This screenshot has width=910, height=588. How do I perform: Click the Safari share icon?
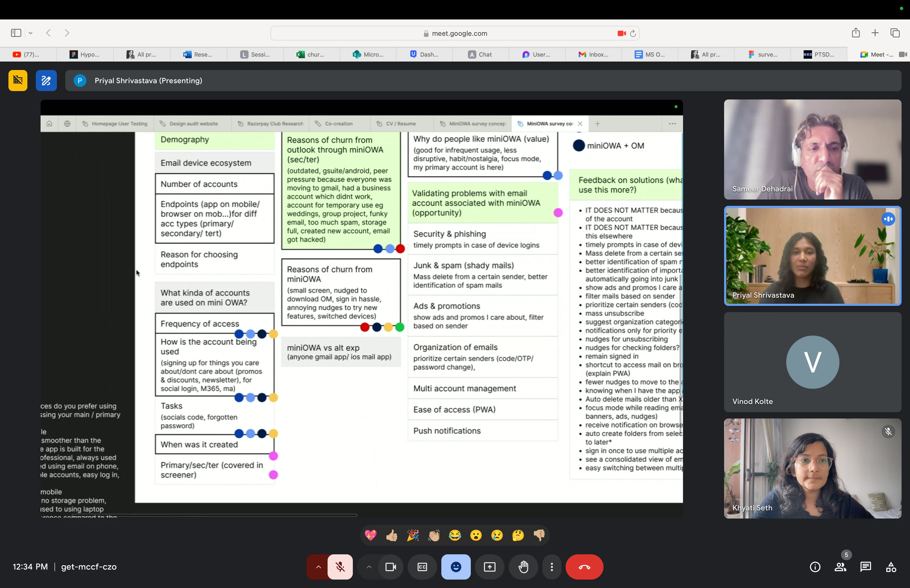click(855, 33)
